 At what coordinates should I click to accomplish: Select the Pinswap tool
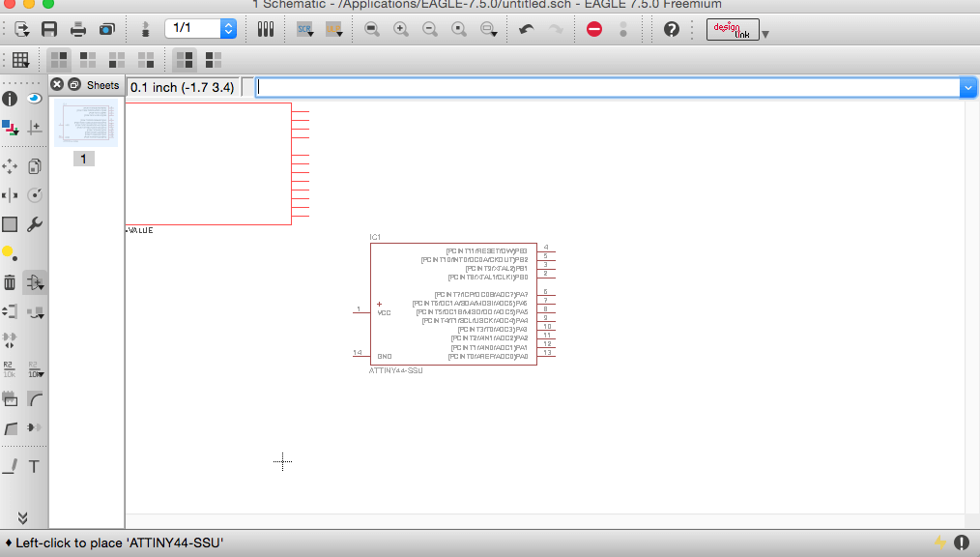coord(10,311)
